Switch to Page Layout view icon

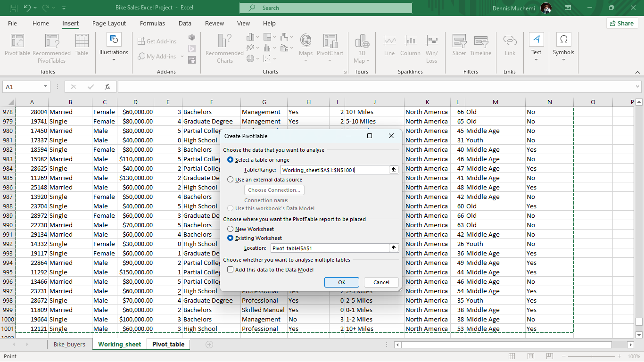(x=531, y=356)
